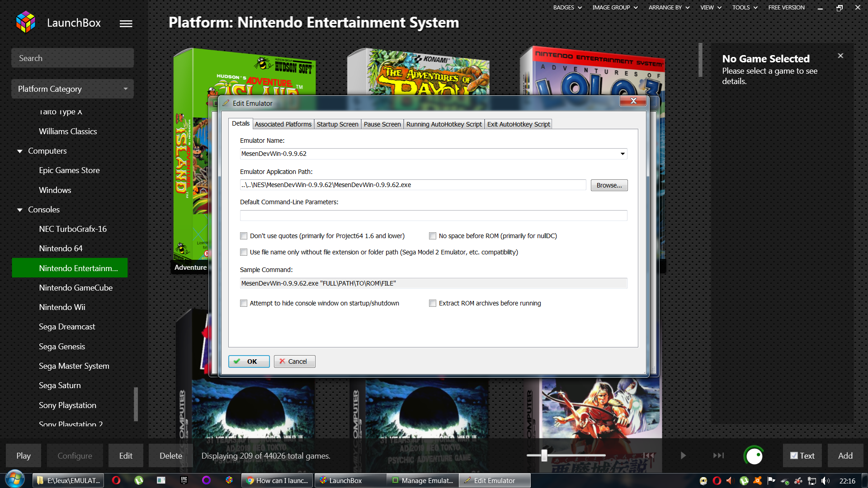Viewport: 868px width, 488px height.
Task: Open uTorrent from the taskbar
Action: (x=139, y=480)
